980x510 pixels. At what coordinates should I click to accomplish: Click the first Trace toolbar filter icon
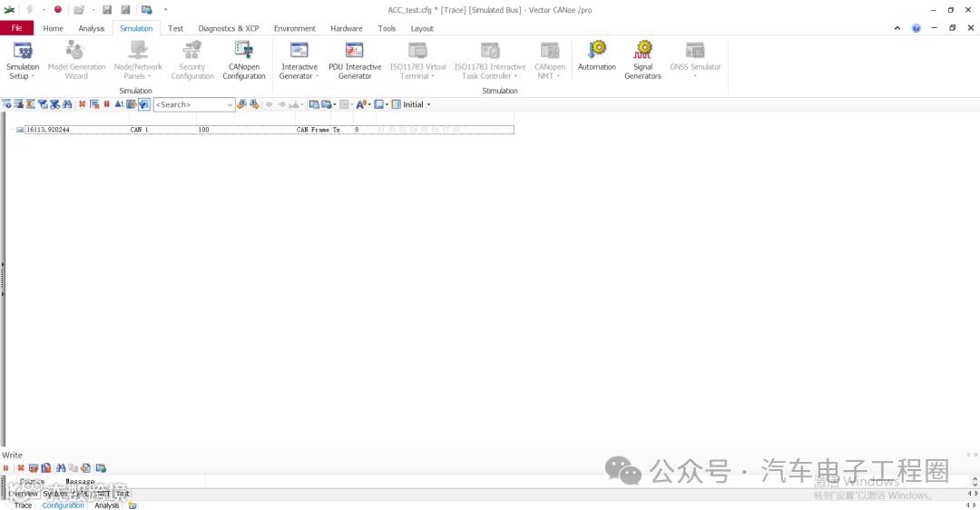6,104
